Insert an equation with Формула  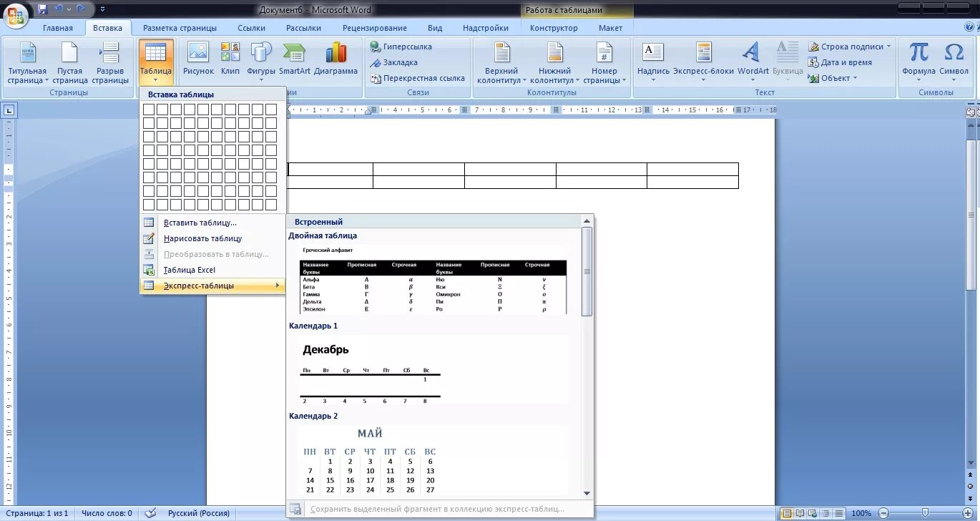(x=918, y=61)
